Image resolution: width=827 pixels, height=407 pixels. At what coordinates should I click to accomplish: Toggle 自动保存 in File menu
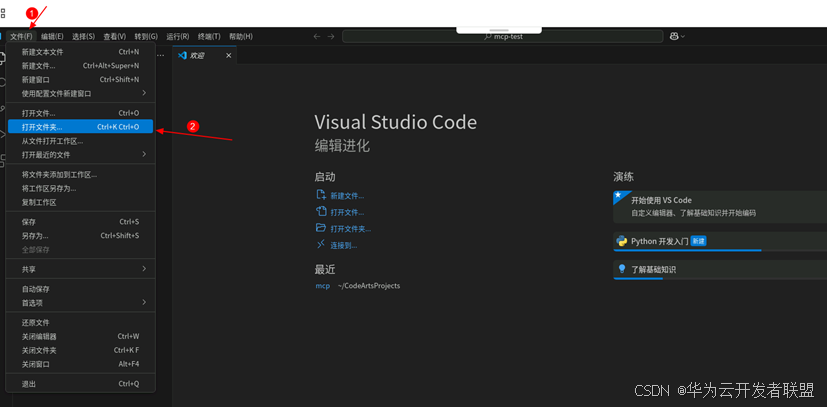80,289
